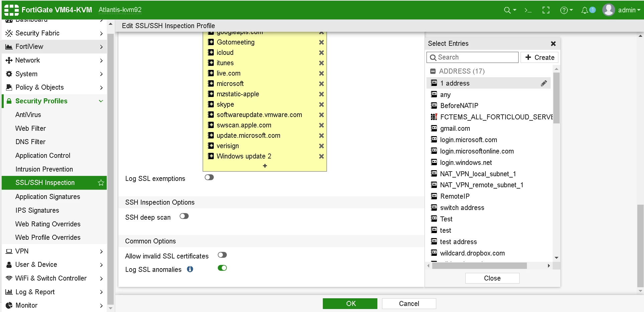This screenshot has width=644, height=312.
Task: Remove the icloud exemption entry
Action: click(x=321, y=53)
